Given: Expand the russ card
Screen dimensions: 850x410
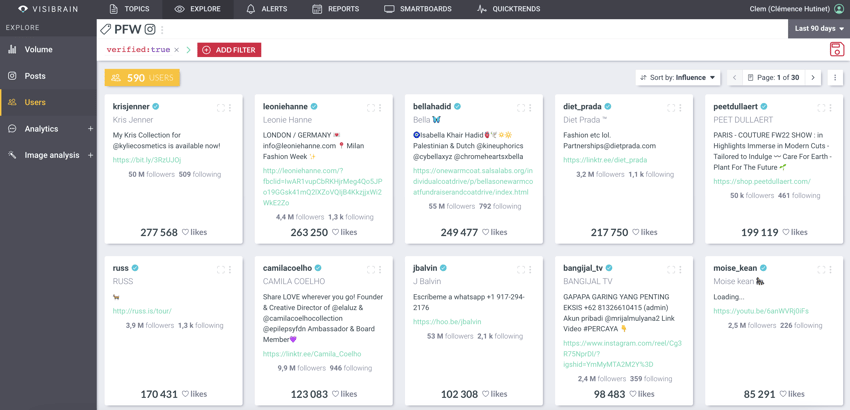Looking at the screenshot, I should [x=221, y=270].
